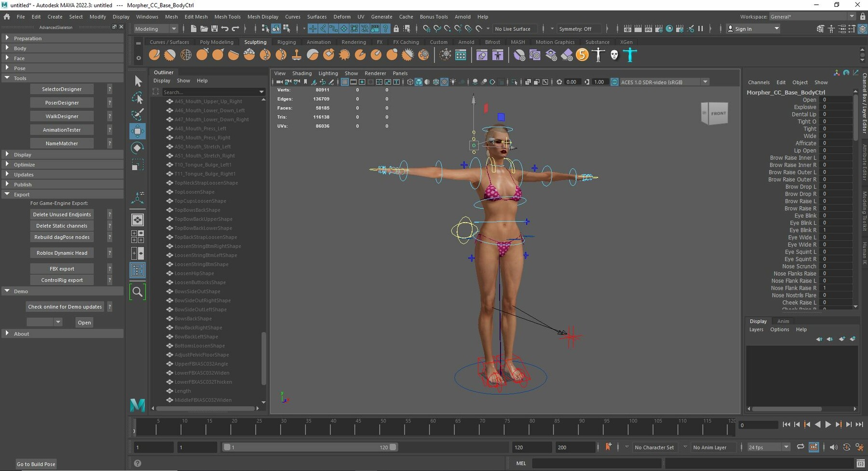Viewport: 868px width, 471px height.
Task: Open the Workspace General dropdown
Action: pos(812,16)
